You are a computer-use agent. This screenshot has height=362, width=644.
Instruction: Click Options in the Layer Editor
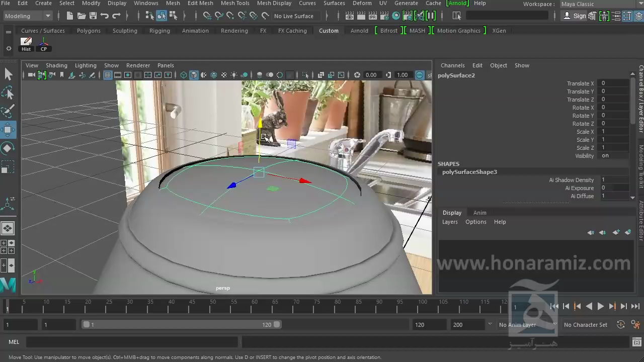tap(475, 222)
